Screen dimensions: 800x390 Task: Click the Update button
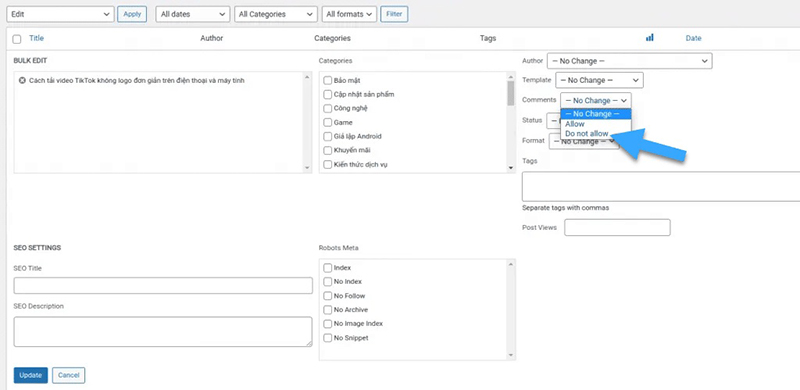click(31, 375)
